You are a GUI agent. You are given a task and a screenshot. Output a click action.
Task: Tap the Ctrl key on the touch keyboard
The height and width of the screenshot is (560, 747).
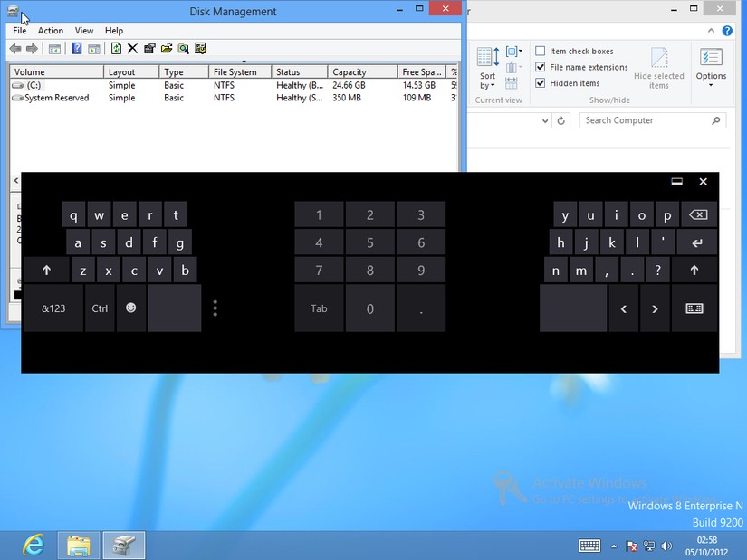100,308
